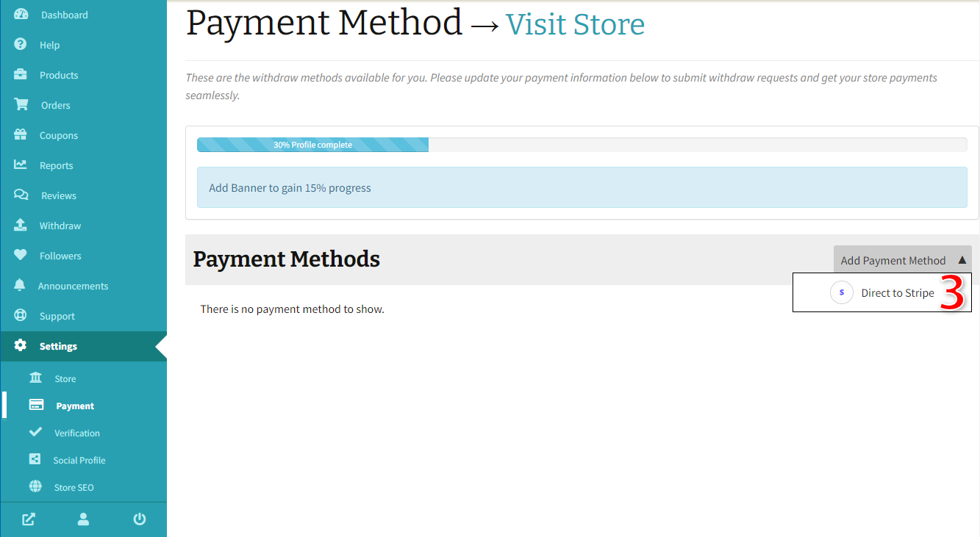Click the Announcements bell icon
Viewport: 980px width, 537px height.
tap(21, 286)
